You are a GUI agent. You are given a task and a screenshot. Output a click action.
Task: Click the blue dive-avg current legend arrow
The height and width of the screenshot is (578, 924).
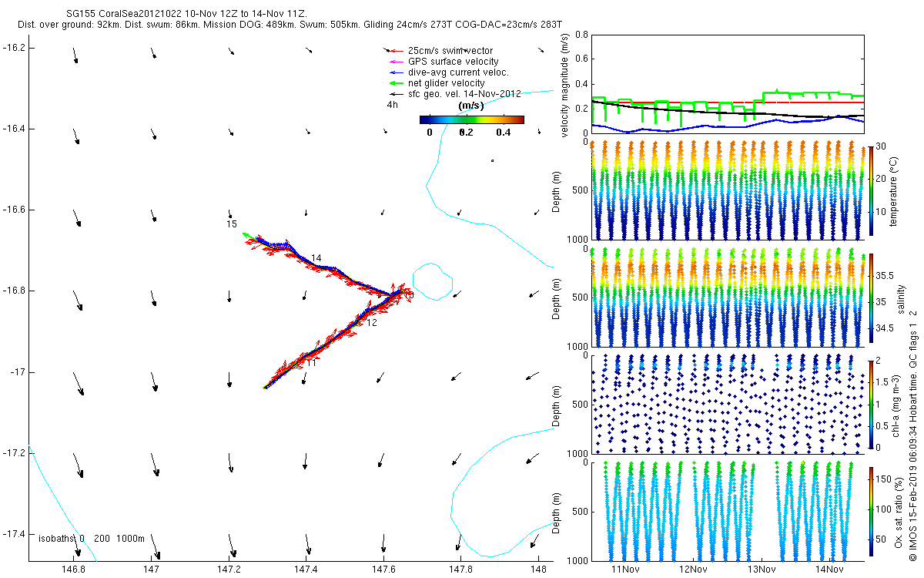pos(393,72)
